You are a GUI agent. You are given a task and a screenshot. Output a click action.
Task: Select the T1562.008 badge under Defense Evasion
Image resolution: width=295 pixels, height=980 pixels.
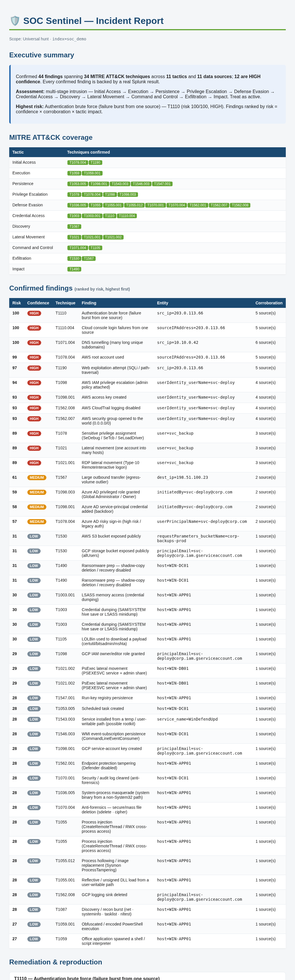pyautogui.click(x=240, y=205)
